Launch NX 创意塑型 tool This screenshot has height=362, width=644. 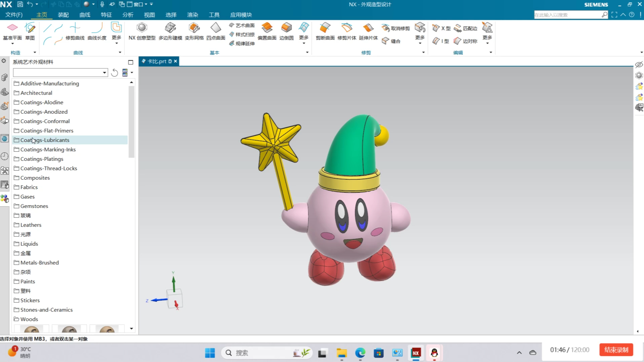[142, 31]
